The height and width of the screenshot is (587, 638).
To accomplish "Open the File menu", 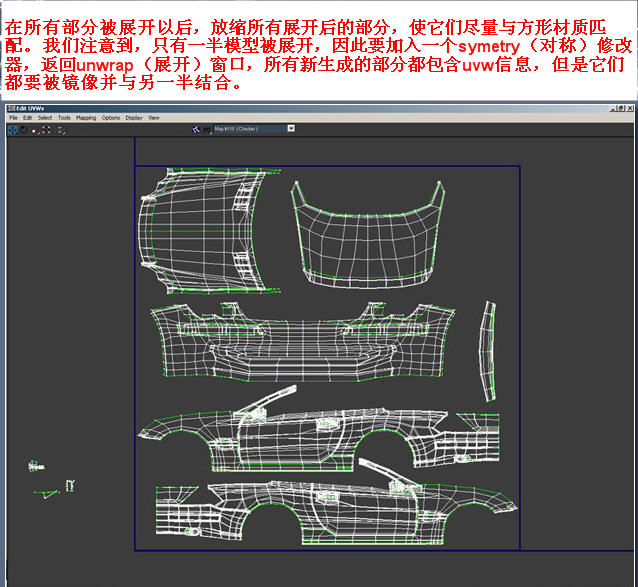I will tap(14, 118).
